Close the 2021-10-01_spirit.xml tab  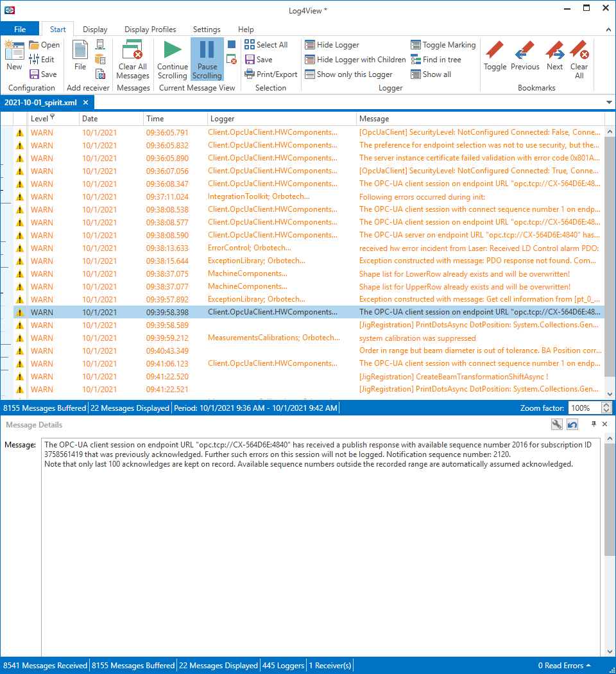click(85, 102)
